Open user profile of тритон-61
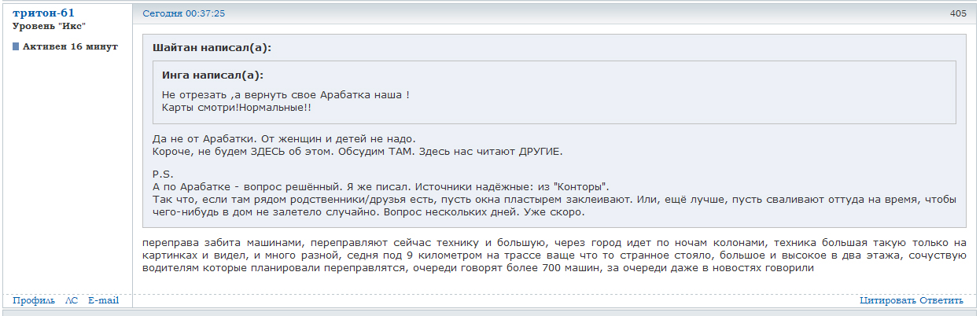Viewport: 980px width, 316px height. coord(43,13)
